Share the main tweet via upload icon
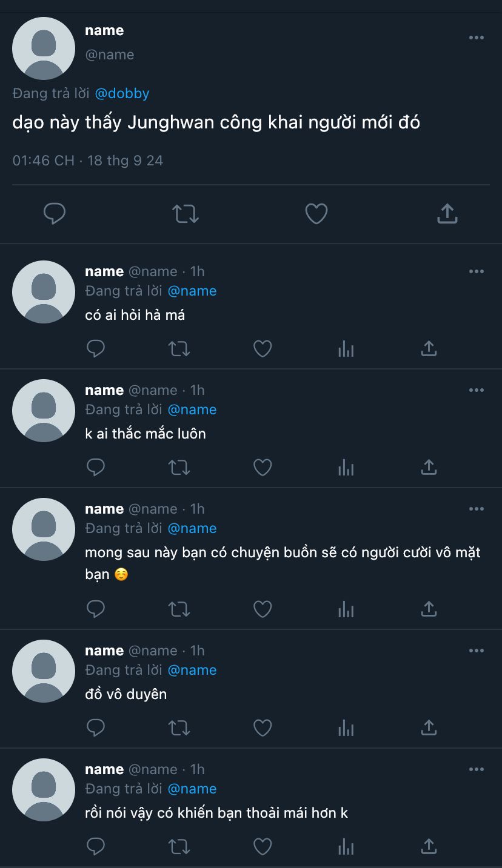Screen dimensions: 502x868 pos(447,213)
